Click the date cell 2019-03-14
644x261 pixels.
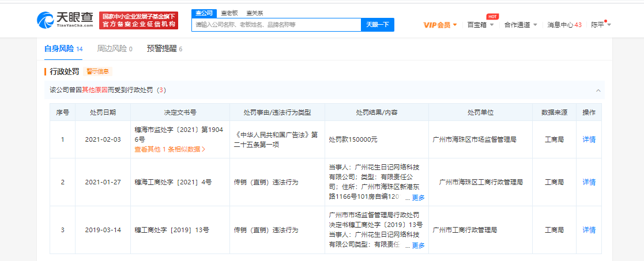[x=103, y=230]
